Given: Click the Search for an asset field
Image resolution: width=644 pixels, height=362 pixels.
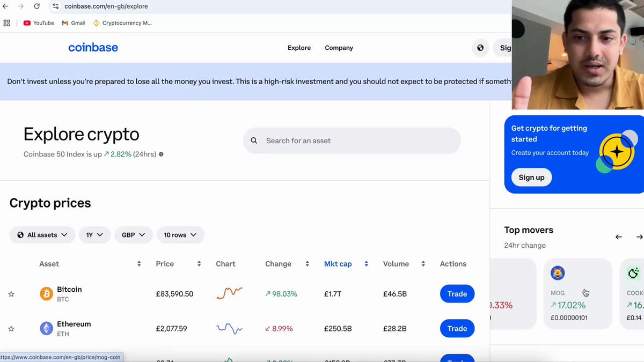Looking at the screenshot, I should point(352,141).
